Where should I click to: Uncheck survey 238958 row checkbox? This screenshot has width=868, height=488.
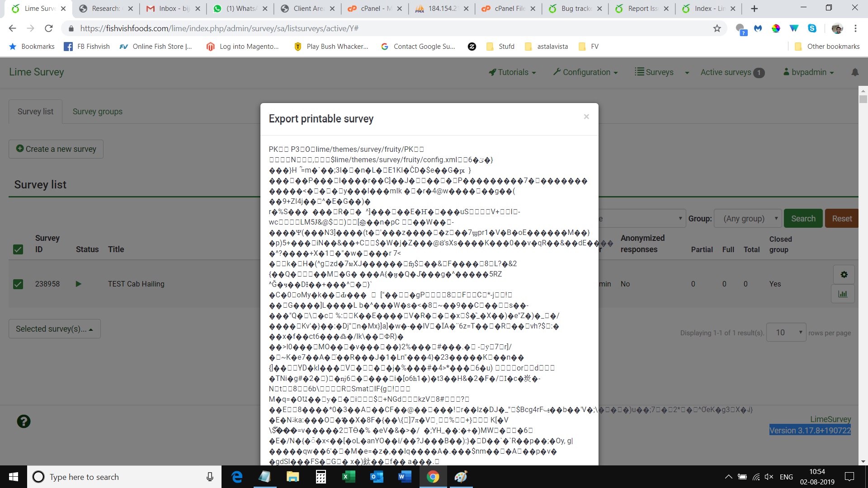(18, 284)
